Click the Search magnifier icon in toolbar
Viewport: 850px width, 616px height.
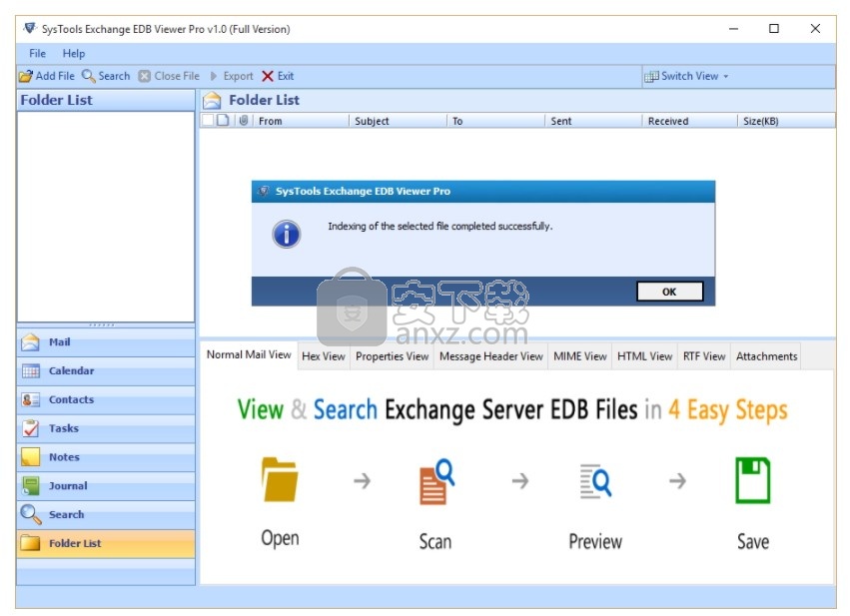(88, 76)
